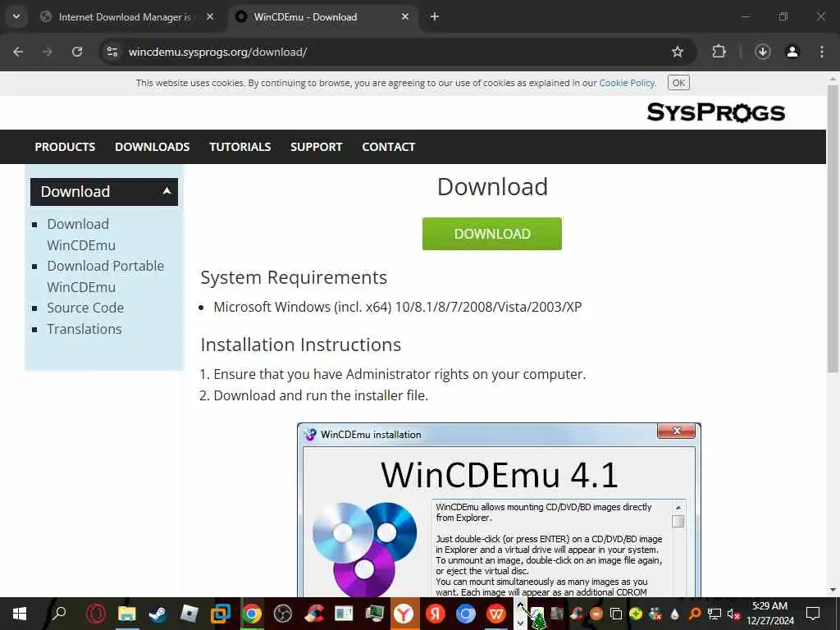Open Roblox from the taskbar
The width and height of the screenshot is (840, 630).
coord(189,614)
